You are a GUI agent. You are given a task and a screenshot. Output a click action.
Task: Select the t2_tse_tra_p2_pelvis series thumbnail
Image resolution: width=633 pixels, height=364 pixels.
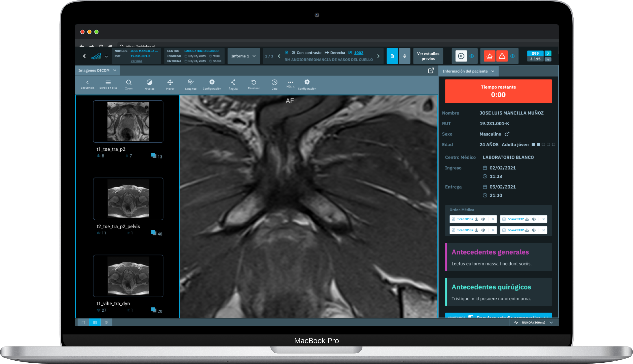click(x=128, y=199)
